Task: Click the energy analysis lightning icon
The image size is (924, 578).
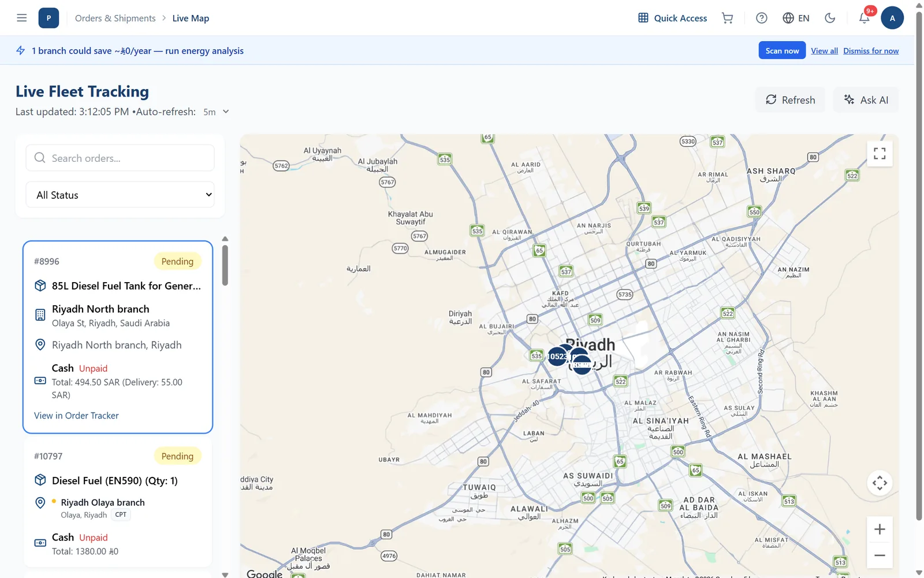Action: point(21,51)
